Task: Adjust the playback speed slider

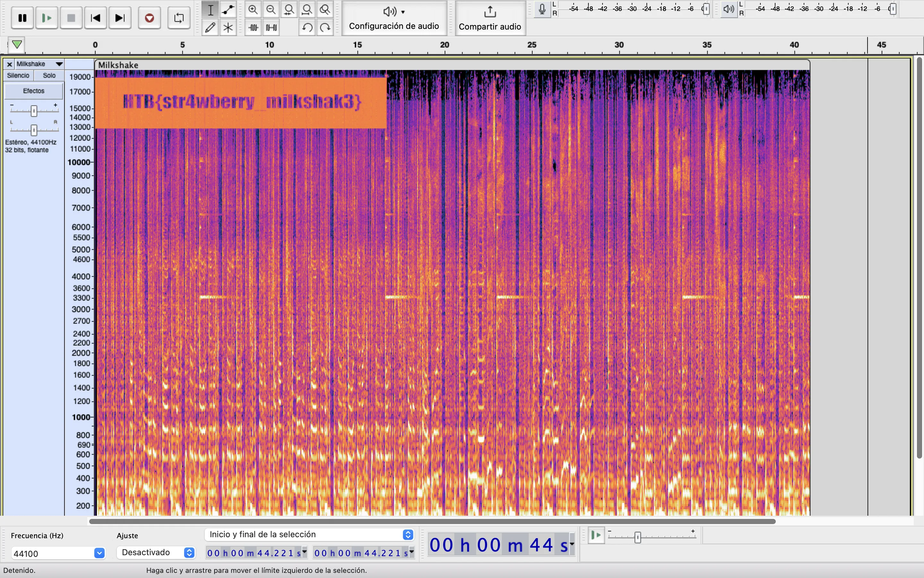Action: click(x=637, y=537)
